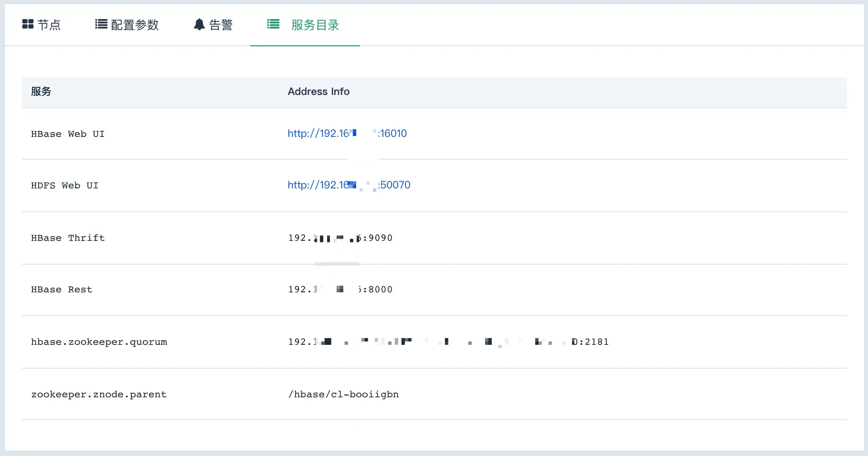Click the list icon beside 配置参数
The image size is (868, 456).
pos(101,24)
